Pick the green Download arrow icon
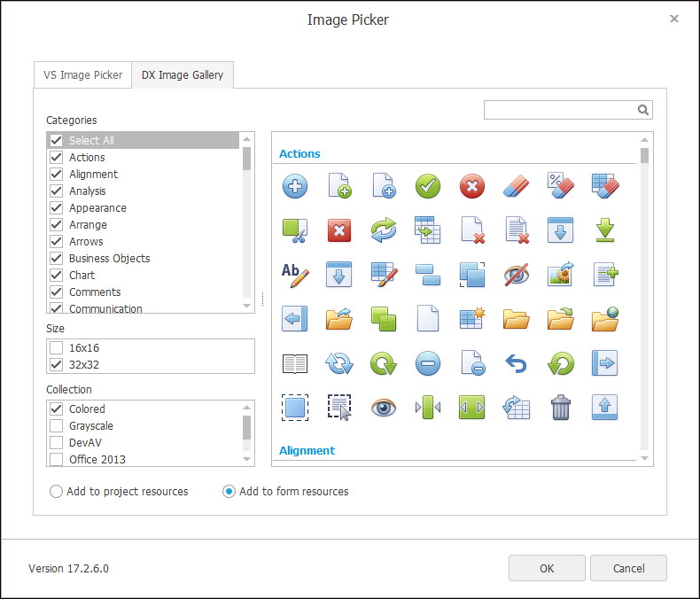Screen dimensions: 700x599 click(605, 230)
